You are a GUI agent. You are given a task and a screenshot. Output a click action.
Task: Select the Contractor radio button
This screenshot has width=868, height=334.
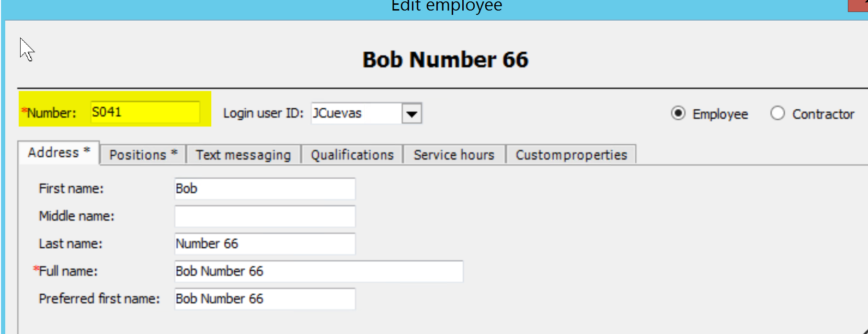(777, 114)
